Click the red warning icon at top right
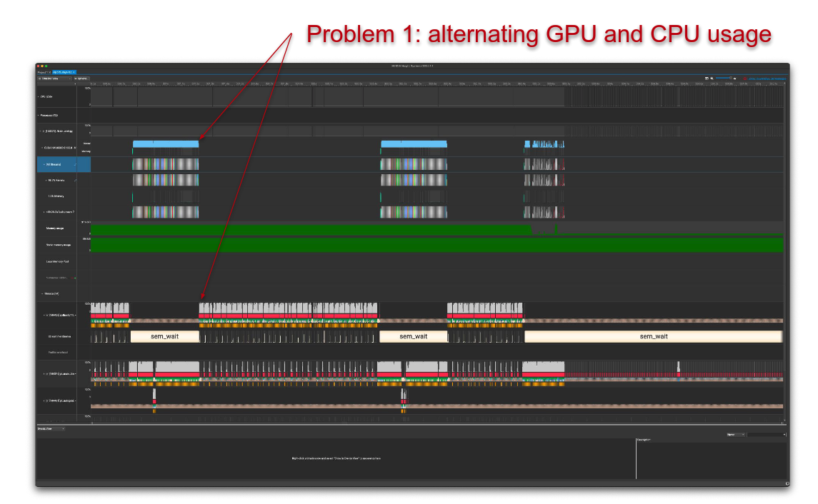Screen dimensions: 818x504 pyautogui.click(x=744, y=78)
